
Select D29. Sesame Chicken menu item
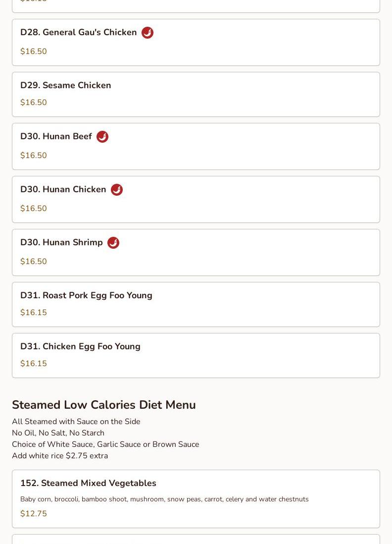tap(196, 94)
